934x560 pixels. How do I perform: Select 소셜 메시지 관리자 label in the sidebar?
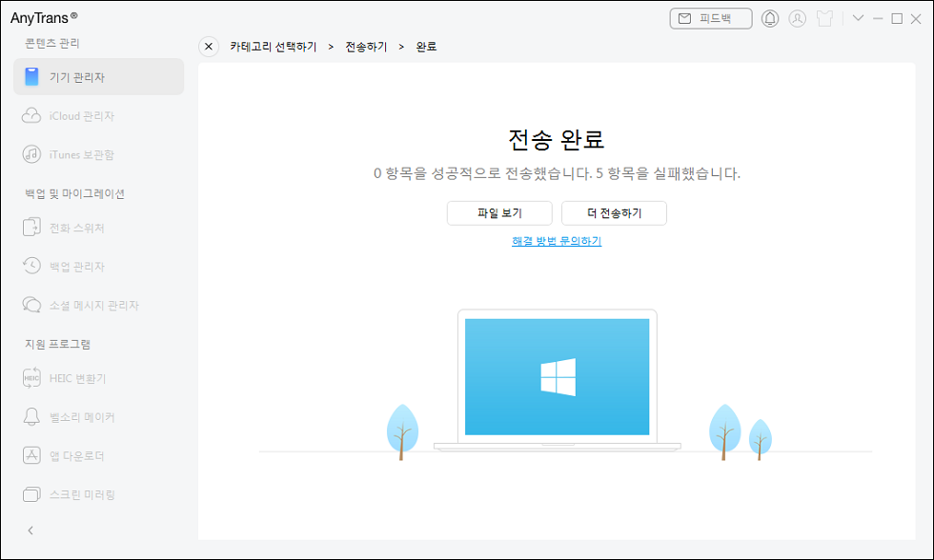coord(94,306)
